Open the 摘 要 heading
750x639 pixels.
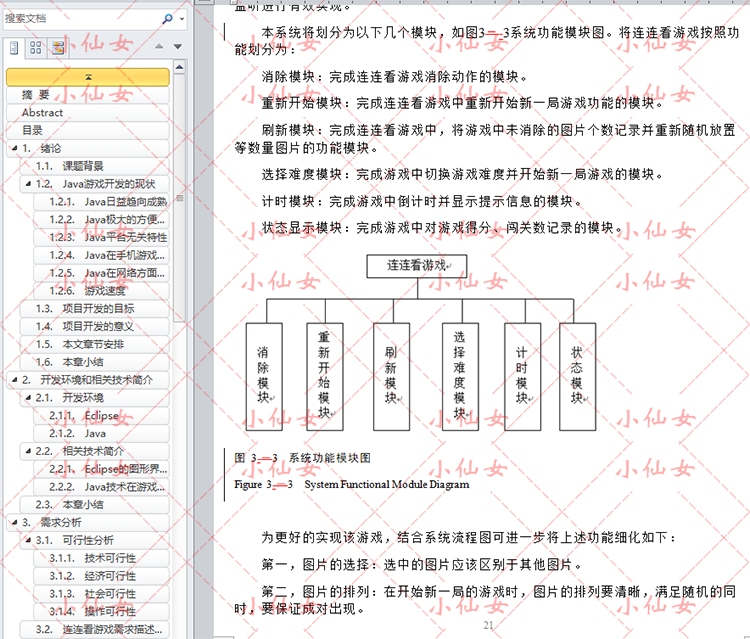(x=88, y=95)
